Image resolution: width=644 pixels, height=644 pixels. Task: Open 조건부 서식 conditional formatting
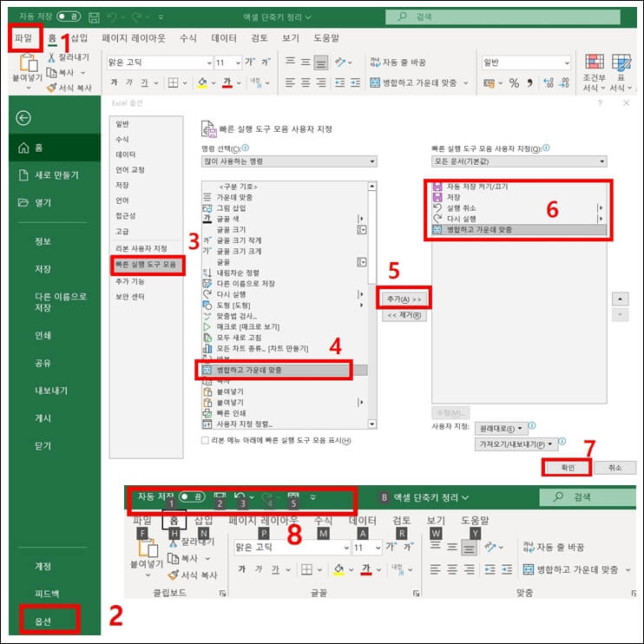(594, 73)
